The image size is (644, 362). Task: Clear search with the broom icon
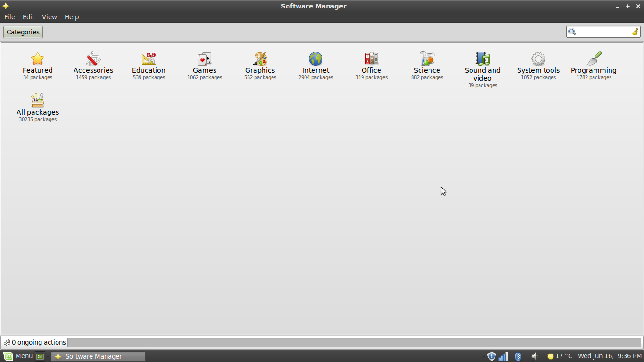click(635, 32)
